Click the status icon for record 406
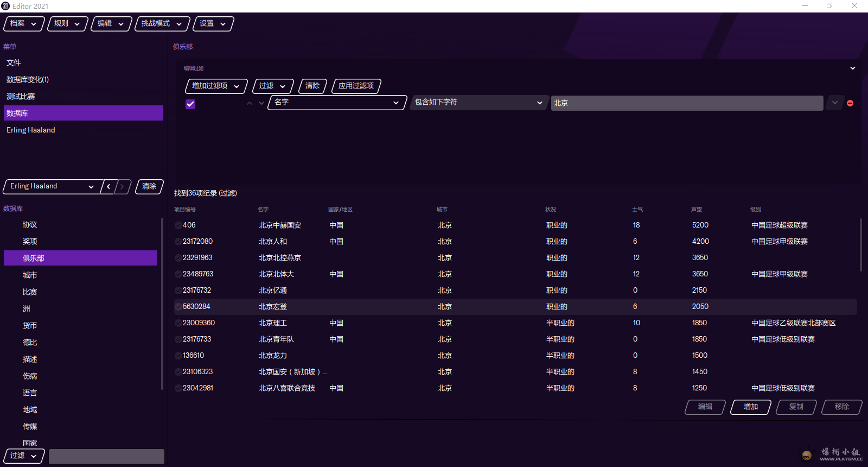 tap(178, 225)
